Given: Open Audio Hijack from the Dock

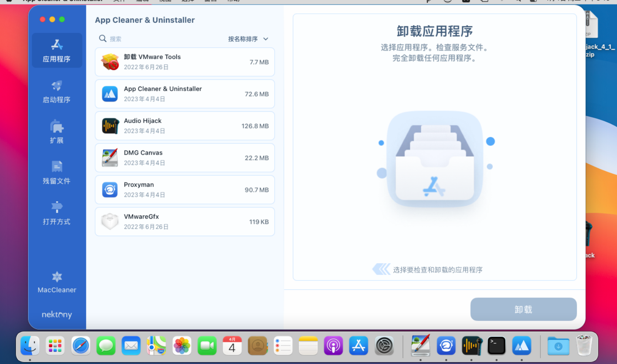Looking at the screenshot, I should coord(472,346).
